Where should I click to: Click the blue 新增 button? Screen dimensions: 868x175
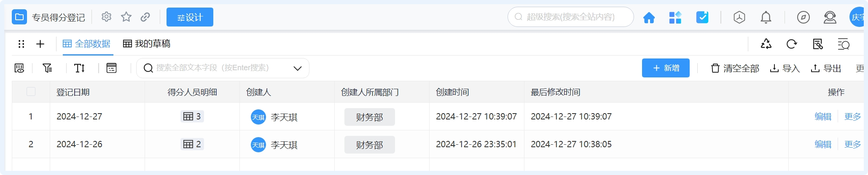pyautogui.click(x=666, y=68)
